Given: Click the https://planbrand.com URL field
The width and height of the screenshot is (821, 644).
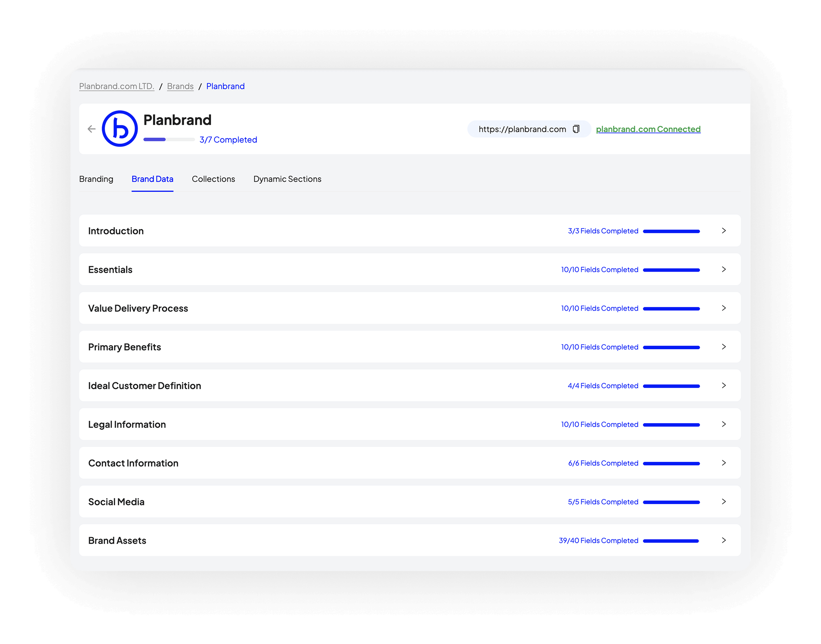Looking at the screenshot, I should pos(522,129).
